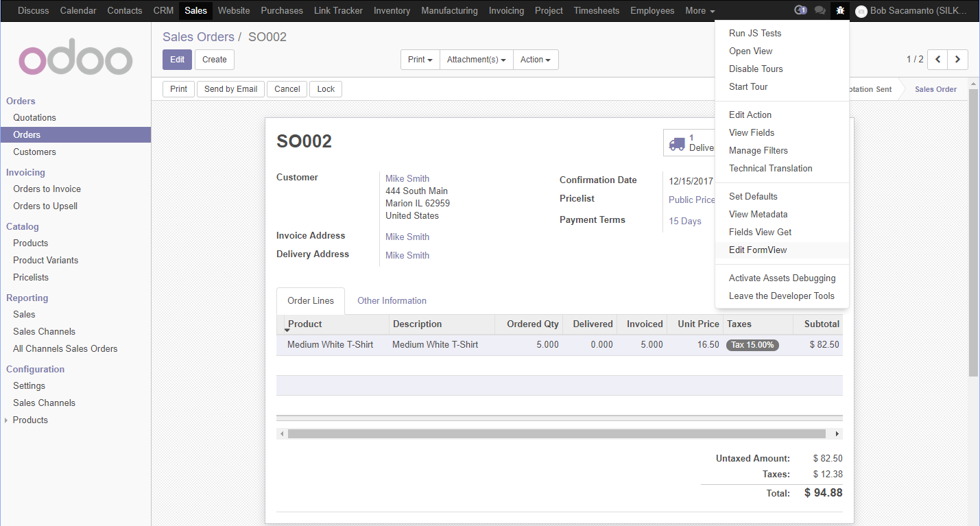The image size is (980, 526).
Task: Open Manufacturing app in top menu
Action: pyautogui.click(x=449, y=10)
